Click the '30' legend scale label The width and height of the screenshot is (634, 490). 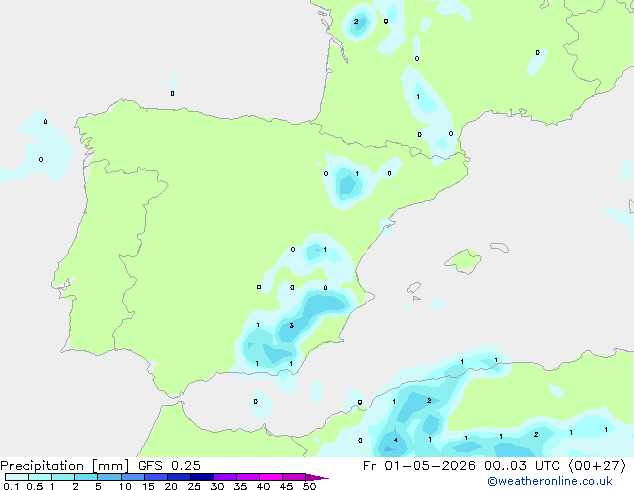coord(217,486)
